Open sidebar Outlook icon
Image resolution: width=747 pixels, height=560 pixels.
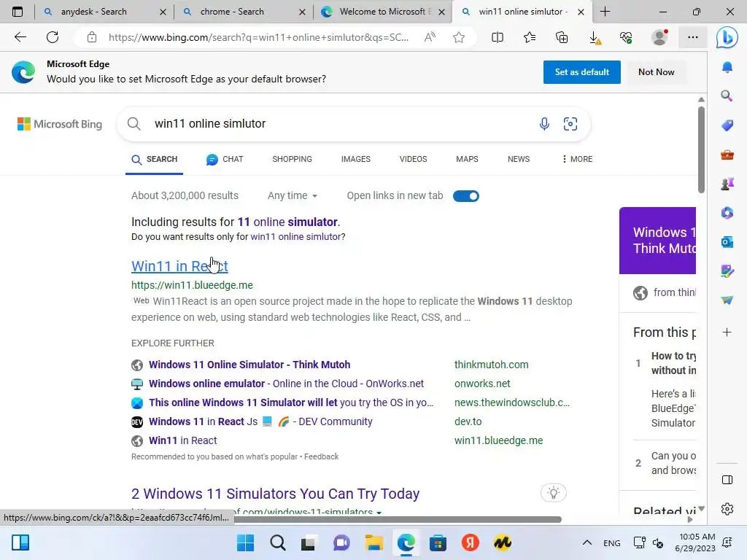point(727,242)
